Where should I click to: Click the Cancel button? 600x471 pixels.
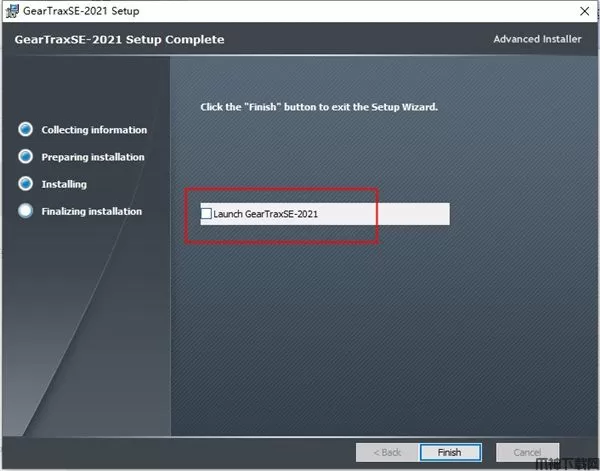pos(527,452)
